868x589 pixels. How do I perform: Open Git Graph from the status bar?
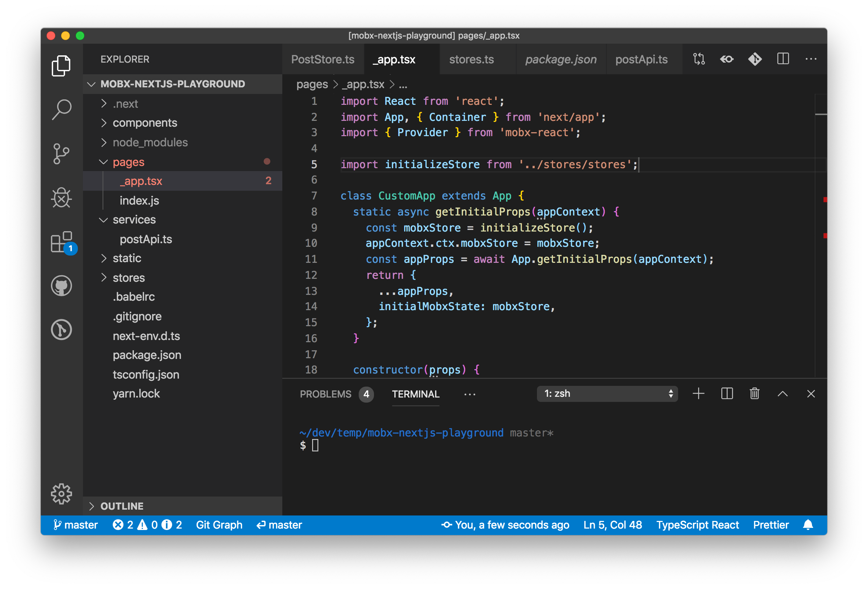point(219,525)
